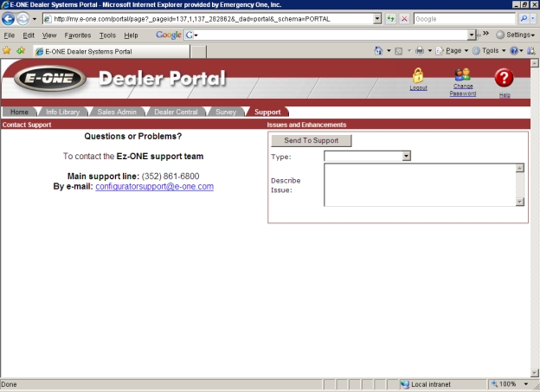Select the Support tab

[x=267, y=112]
